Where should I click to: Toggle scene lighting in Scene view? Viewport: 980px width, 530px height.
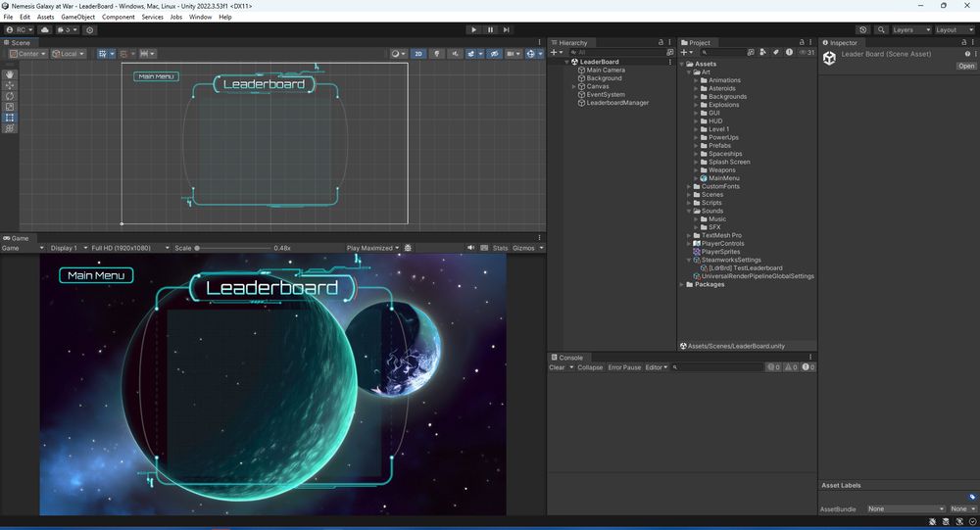click(x=437, y=54)
